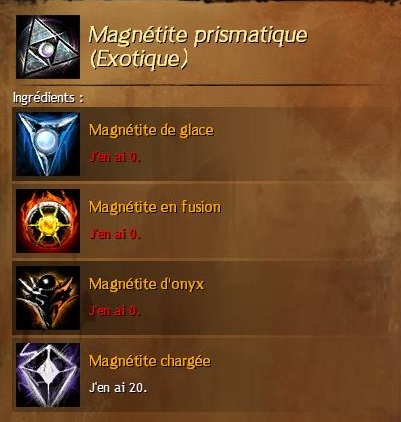This screenshot has width=401, height=422.
Task: Click the purple Magnétite chargée icon
Action: (x=48, y=375)
